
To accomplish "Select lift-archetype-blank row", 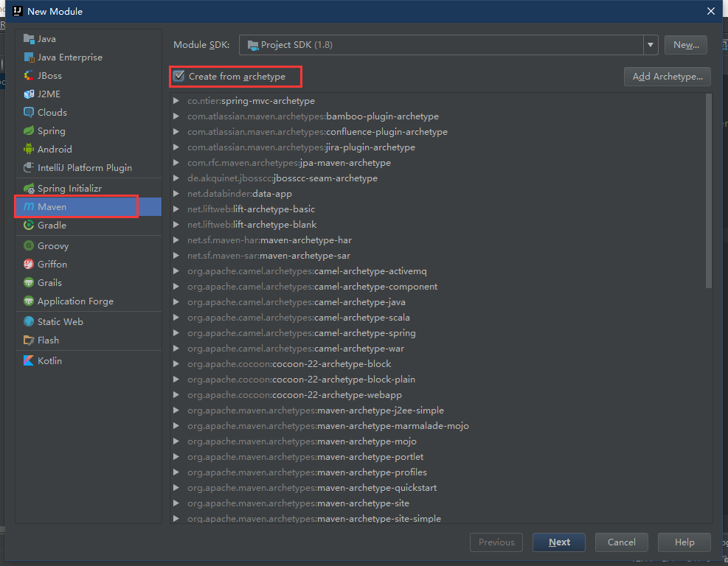I will (x=438, y=225).
